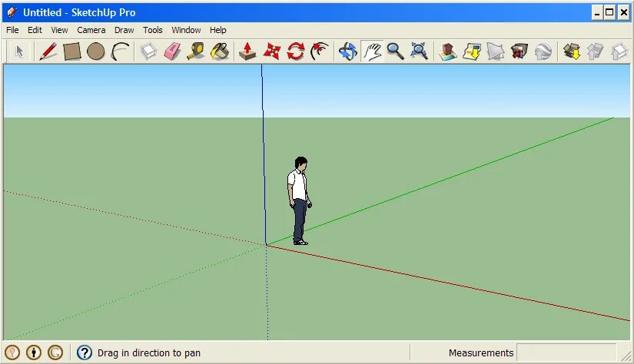Choose the red Move tool

(272, 51)
